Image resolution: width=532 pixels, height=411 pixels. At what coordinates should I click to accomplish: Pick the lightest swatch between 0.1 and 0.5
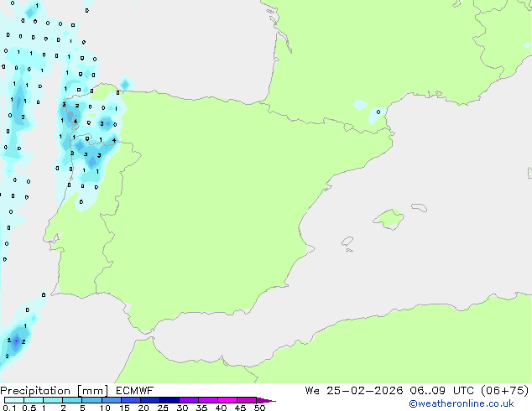click(13, 401)
